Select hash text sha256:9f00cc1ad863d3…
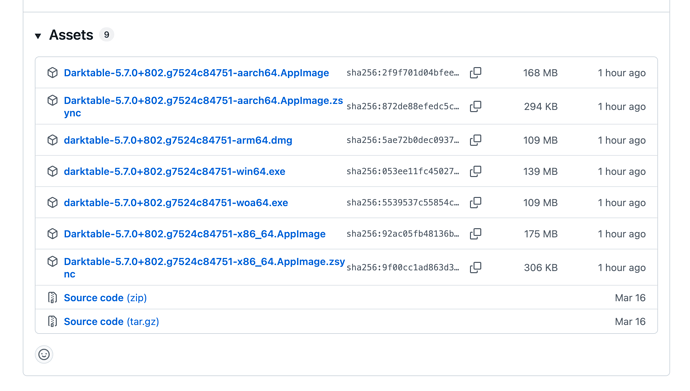Image resolution: width=690 pixels, height=391 pixels. [x=403, y=267]
